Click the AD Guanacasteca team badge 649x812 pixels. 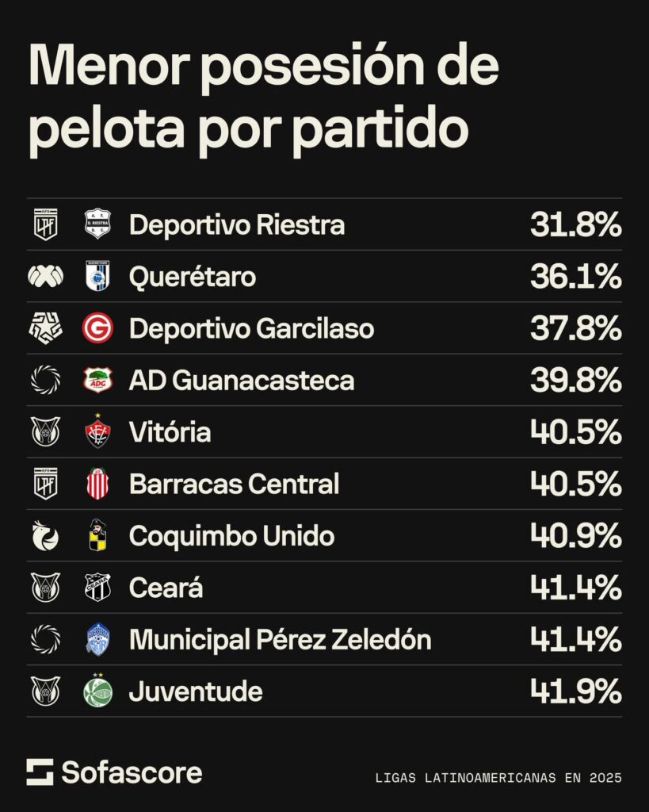(x=97, y=381)
